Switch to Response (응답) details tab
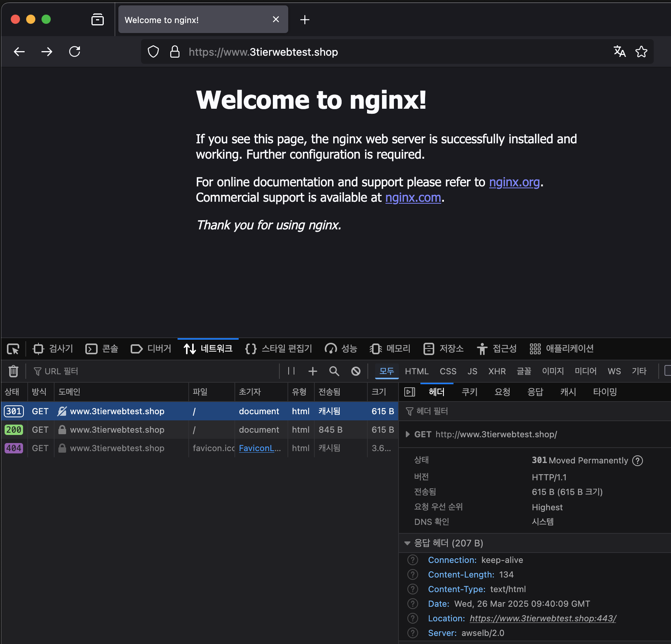This screenshot has width=671, height=644. click(x=535, y=392)
